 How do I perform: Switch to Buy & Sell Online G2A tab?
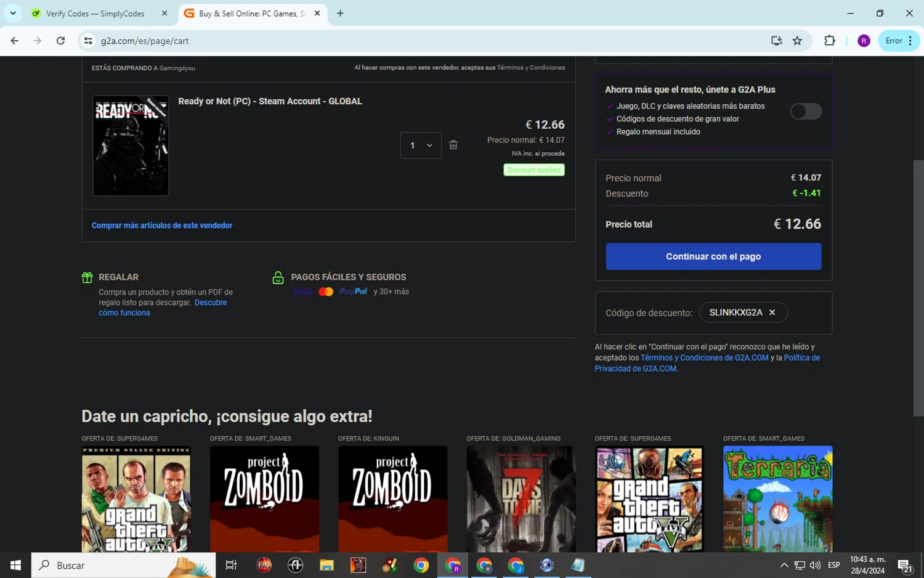[251, 14]
